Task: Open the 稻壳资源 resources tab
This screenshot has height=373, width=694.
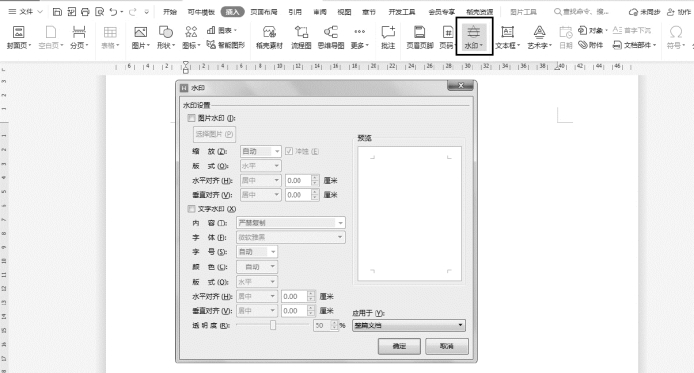Action: (479, 12)
